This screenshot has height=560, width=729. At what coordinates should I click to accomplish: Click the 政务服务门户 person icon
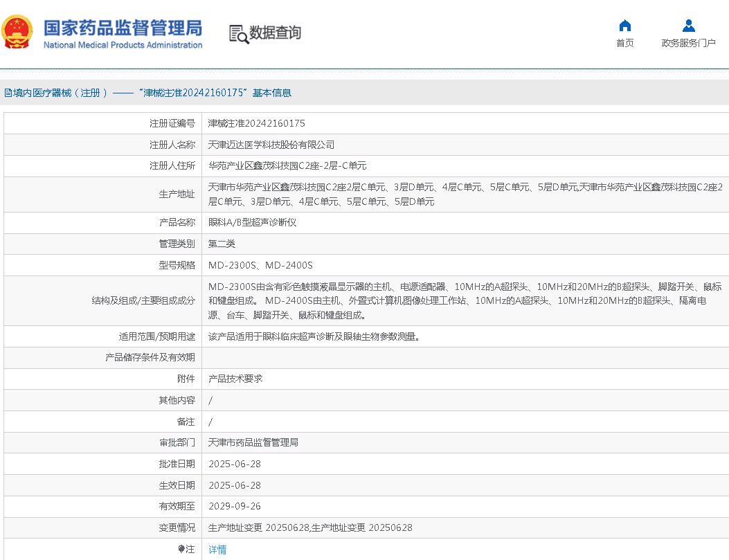pos(688,26)
